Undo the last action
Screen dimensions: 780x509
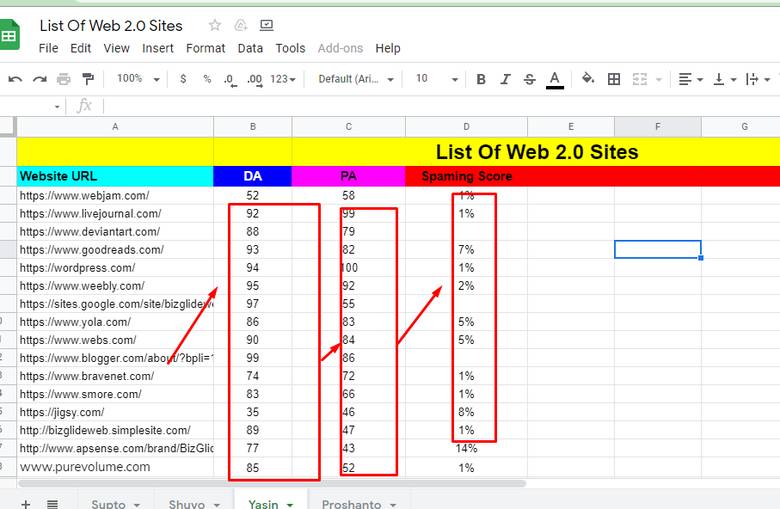15,79
